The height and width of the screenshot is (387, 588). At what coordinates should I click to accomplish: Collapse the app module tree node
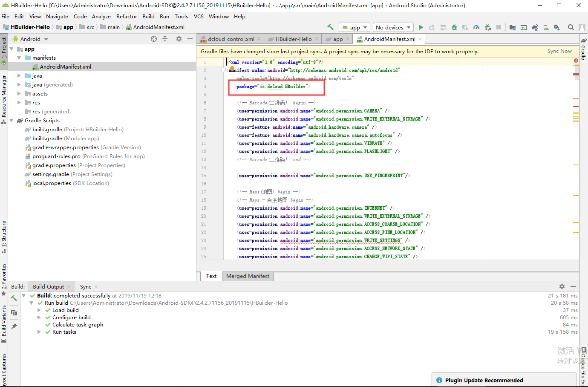click(x=12, y=49)
